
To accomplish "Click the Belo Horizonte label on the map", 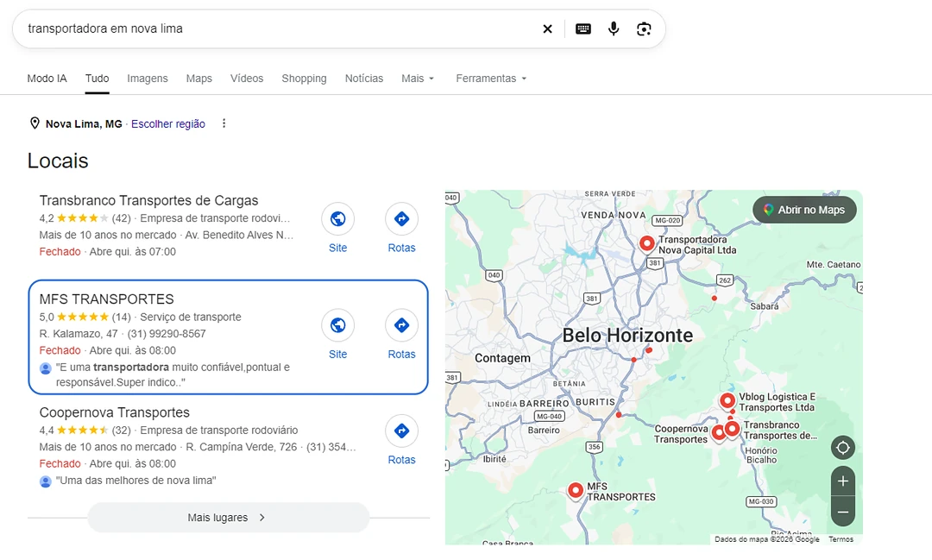I will [x=627, y=336].
